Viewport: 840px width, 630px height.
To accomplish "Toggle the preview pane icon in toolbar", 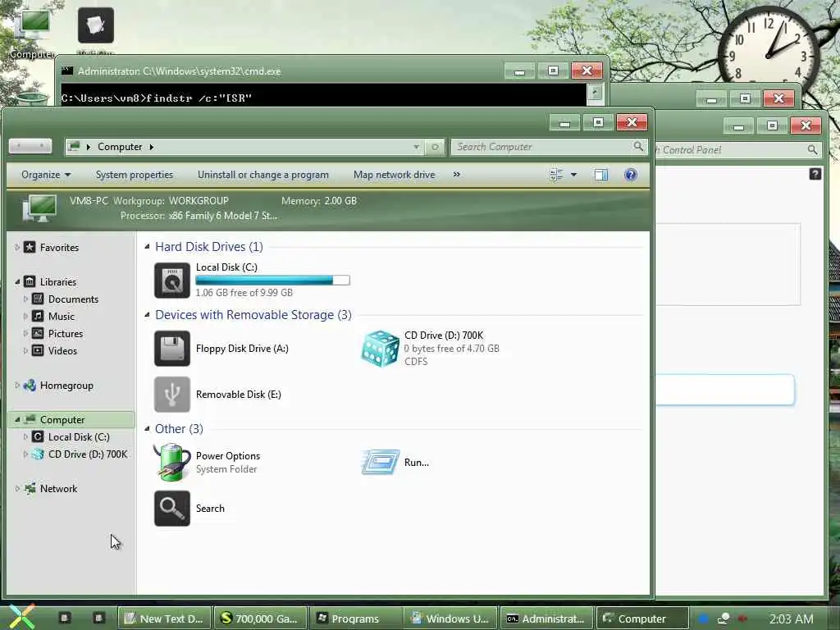I will [601, 175].
